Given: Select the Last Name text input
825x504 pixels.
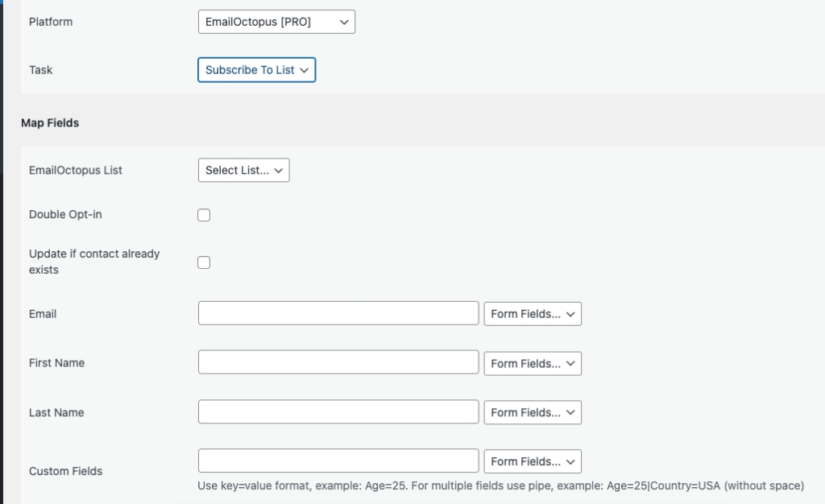Looking at the screenshot, I should (x=338, y=411).
